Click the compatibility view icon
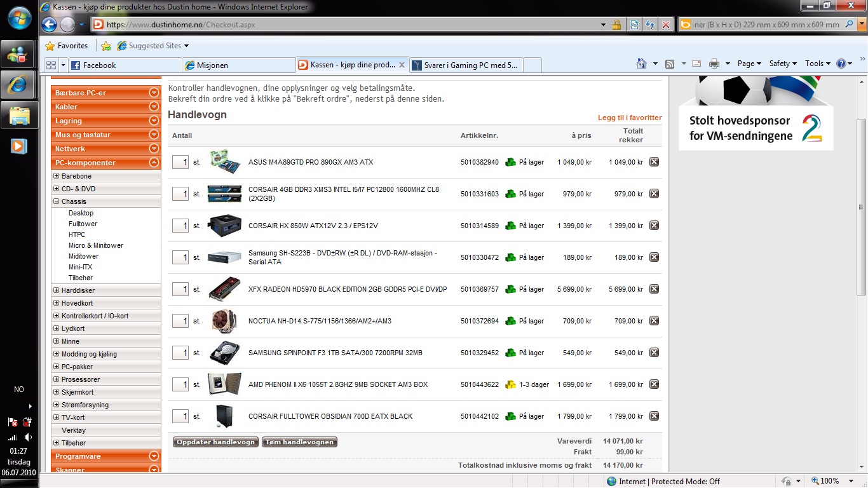Image resolution: width=868 pixels, height=488 pixels. [x=634, y=25]
